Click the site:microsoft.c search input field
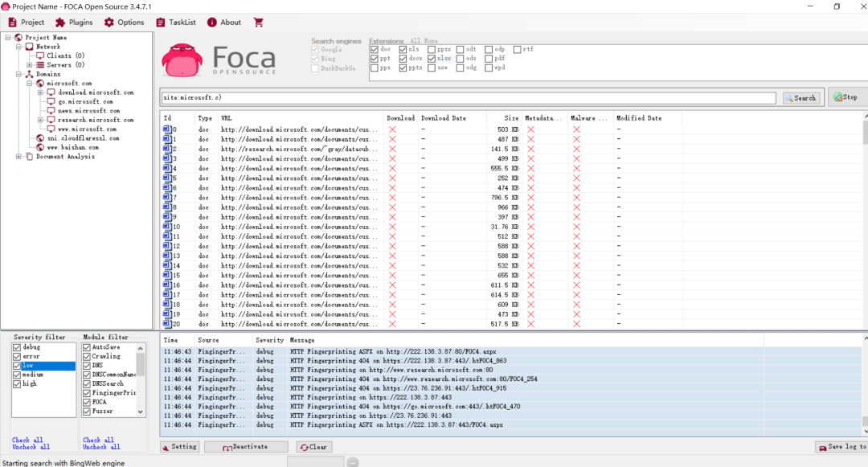 [x=469, y=97]
